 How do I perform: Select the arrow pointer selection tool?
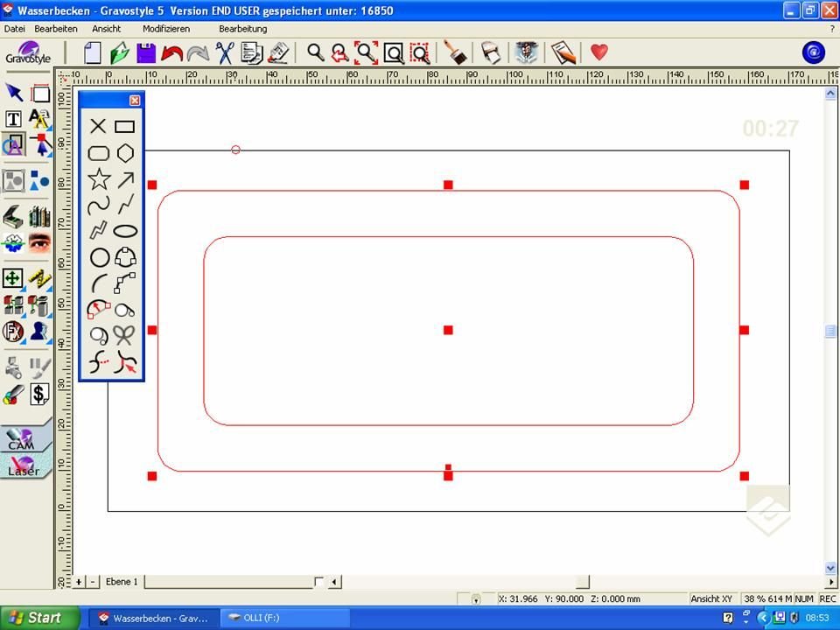pyautogui.click(x=14, y=93)
